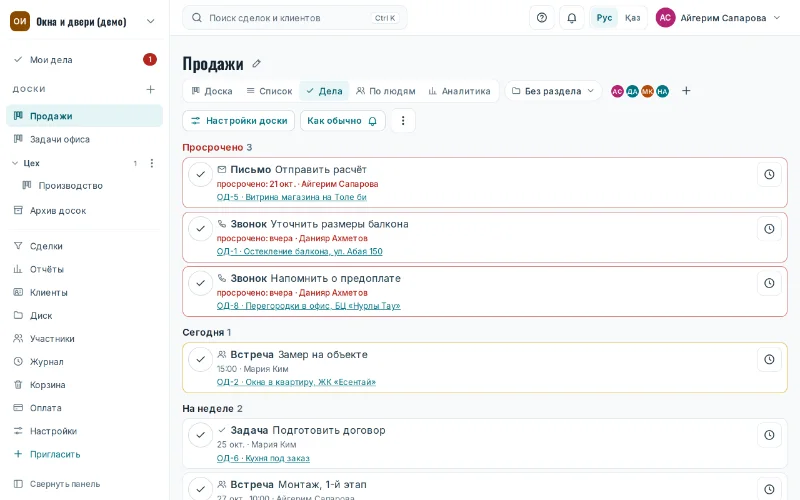Click clock icon for Замер на объекте
The image size is (800, 500).
[x=769, y=360]
